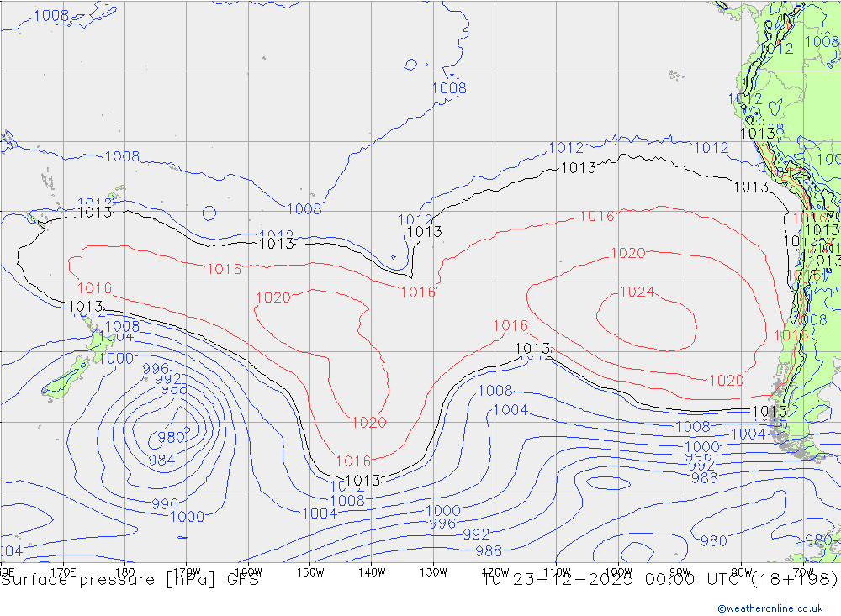The image size is (841, 616).
Task: Click the 180 longitude axis label
Action: point(125,572)
